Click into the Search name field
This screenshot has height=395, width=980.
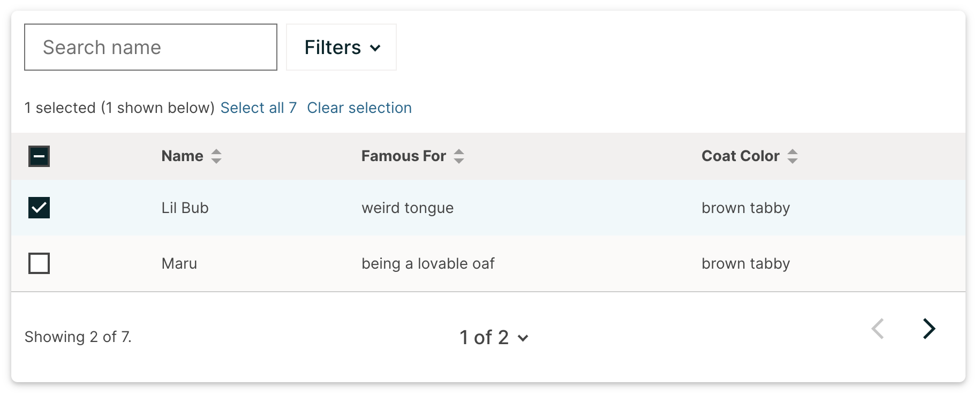(150, 47)
